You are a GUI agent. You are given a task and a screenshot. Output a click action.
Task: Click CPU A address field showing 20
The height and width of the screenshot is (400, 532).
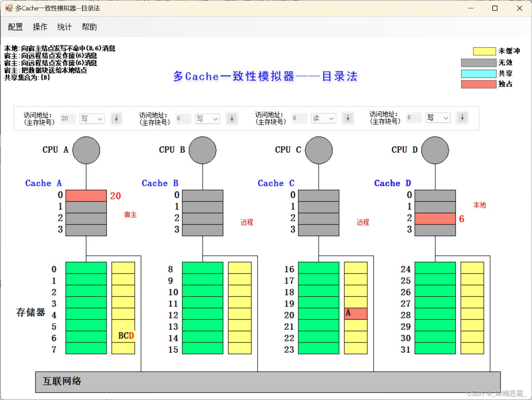pyautogui.click(x=68, y=119)
